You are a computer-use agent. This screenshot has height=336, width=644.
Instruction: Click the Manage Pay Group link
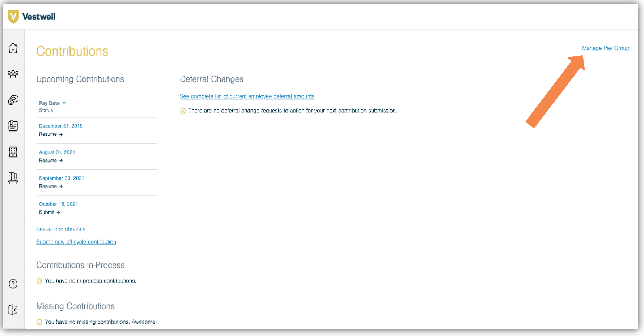pos(606,48)
